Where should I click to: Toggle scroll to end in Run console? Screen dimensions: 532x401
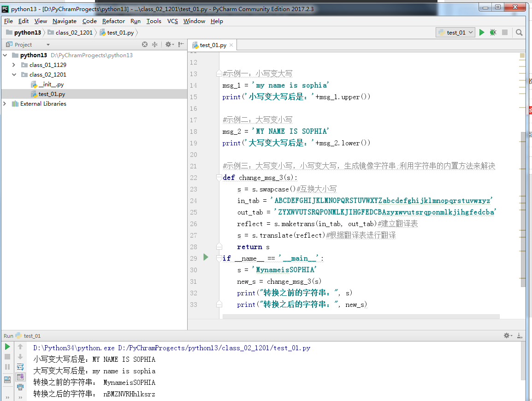pos(20,377)
